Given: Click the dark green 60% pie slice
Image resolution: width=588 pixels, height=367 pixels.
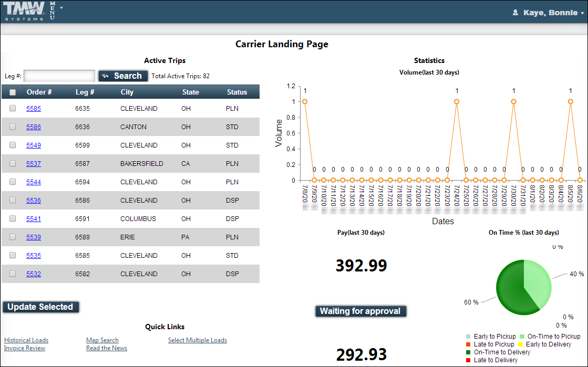Looking at the screenshot, I should coord(512,290).
